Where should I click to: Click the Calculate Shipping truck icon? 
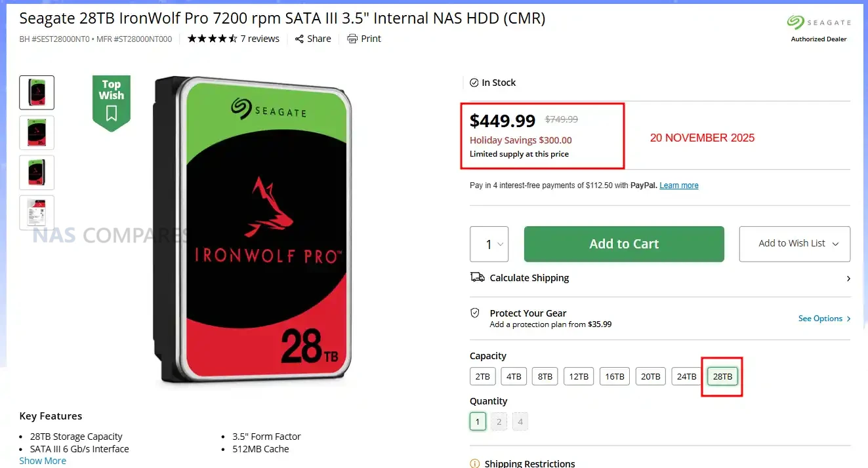(477, 277)
